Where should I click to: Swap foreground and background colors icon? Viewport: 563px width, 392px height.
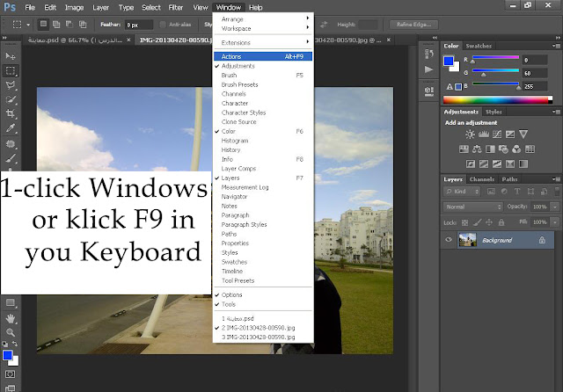[15, 344]
